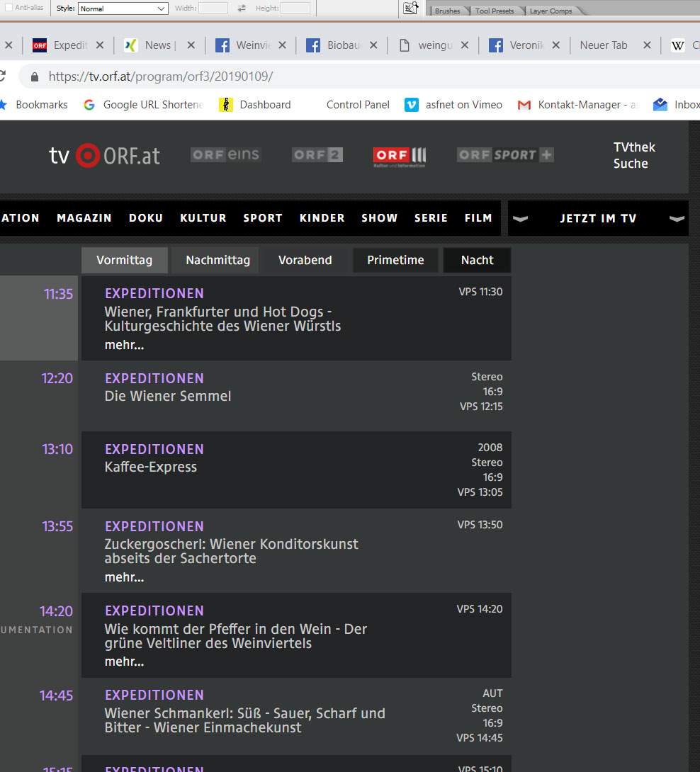Expand mehr... under Zuckergoscherl programme
Screen dimensions: 700x772
124,577
